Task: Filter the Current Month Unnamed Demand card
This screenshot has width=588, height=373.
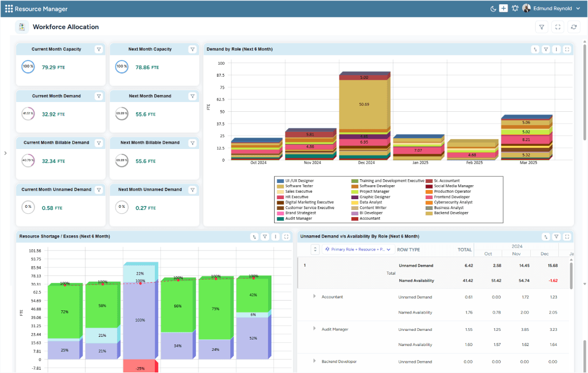Action: 99,190
